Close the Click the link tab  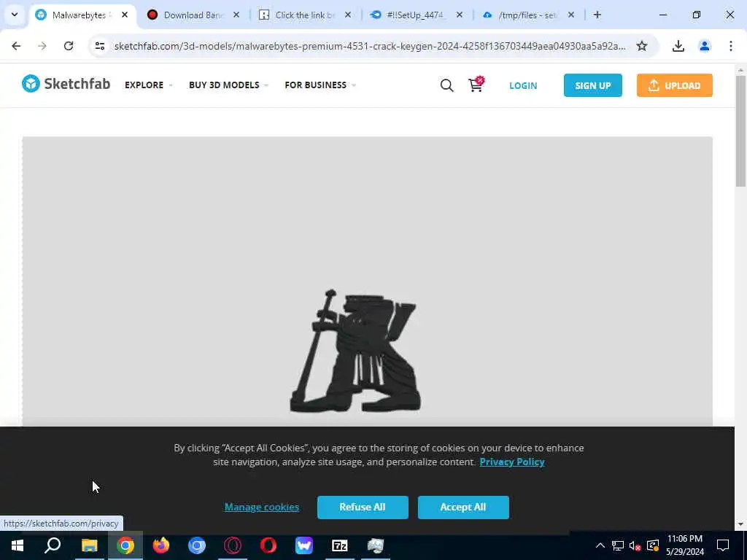(x=348, y=15)
